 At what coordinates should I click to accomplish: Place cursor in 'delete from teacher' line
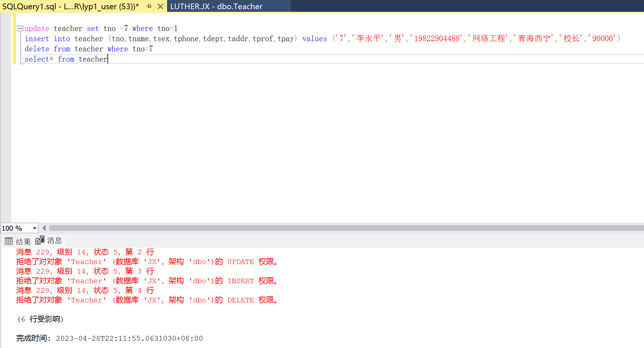[89, 49]
